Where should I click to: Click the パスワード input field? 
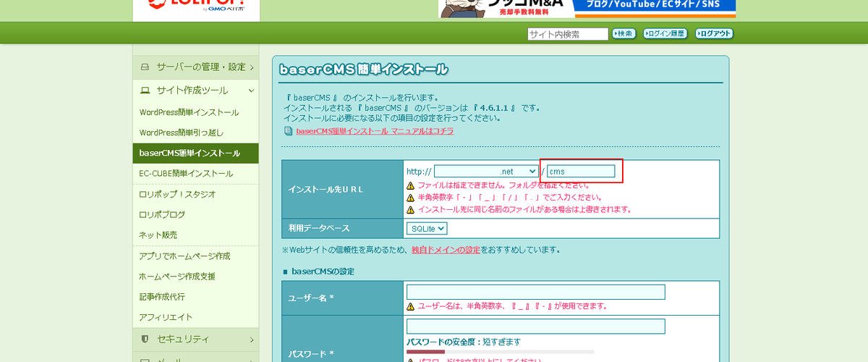click(x=535, y=327)
